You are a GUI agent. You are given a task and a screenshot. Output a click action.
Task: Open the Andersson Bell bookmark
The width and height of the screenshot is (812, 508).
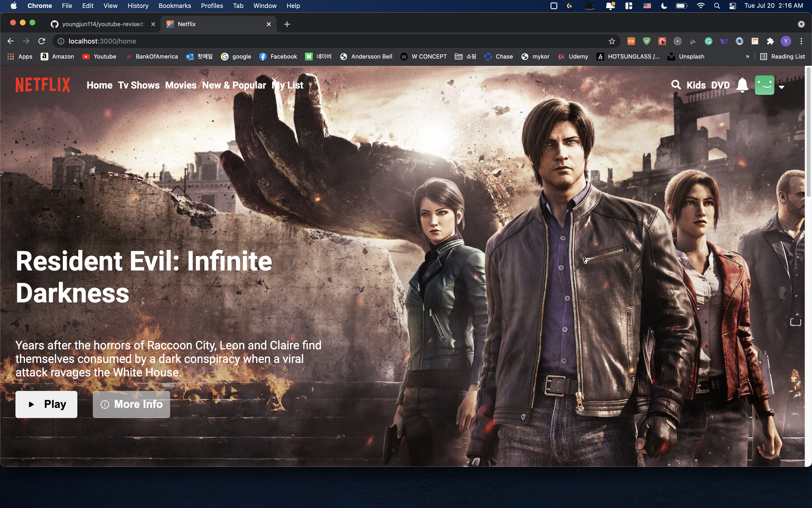pyautogui.click(x=366, y=56)
